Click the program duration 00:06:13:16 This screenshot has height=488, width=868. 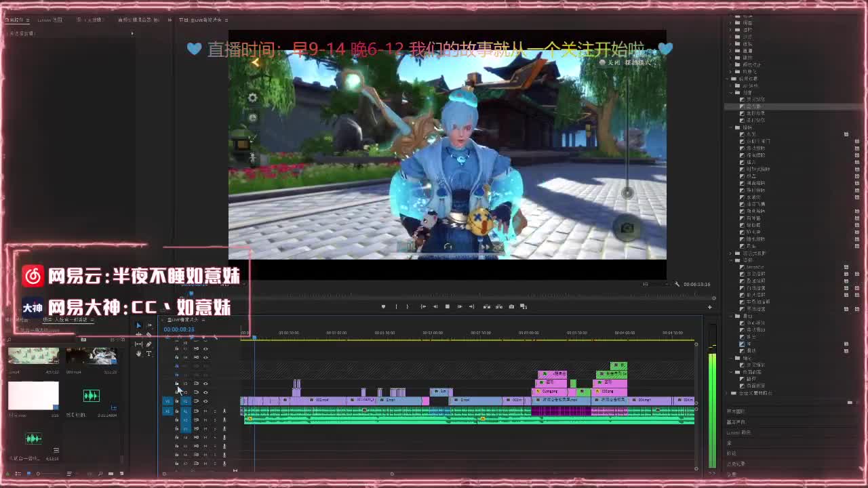click(x=697, y=284)
